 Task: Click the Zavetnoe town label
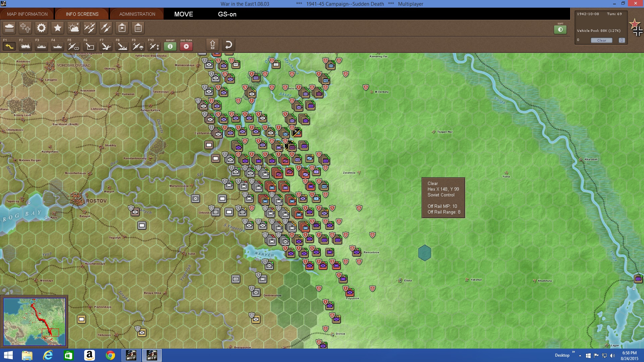349,173
